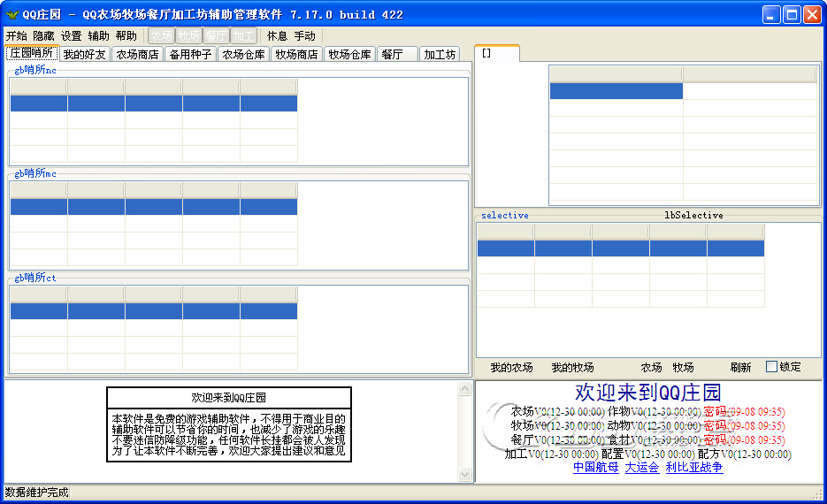Open the 利比亚战争 link

694,467
